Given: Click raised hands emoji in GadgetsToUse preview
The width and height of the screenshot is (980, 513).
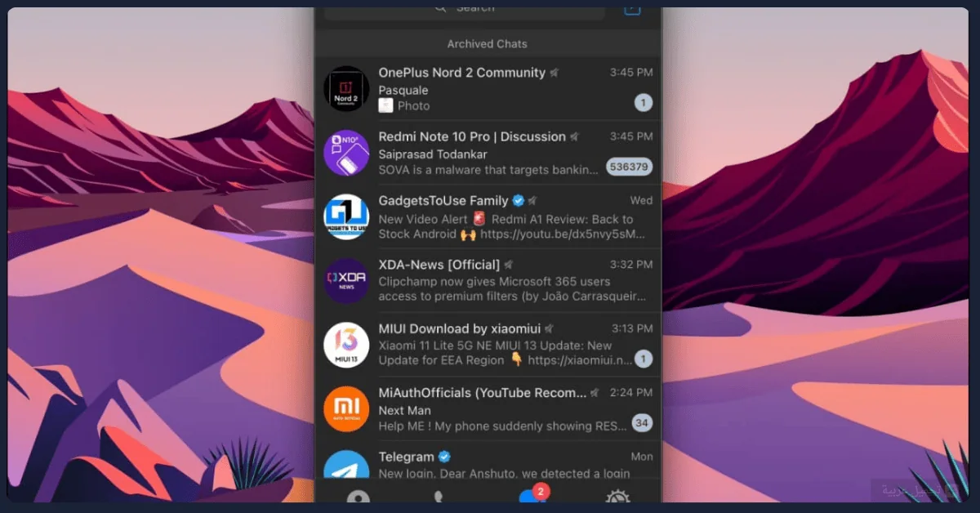Looking at the screenshot, I should 468,234.
